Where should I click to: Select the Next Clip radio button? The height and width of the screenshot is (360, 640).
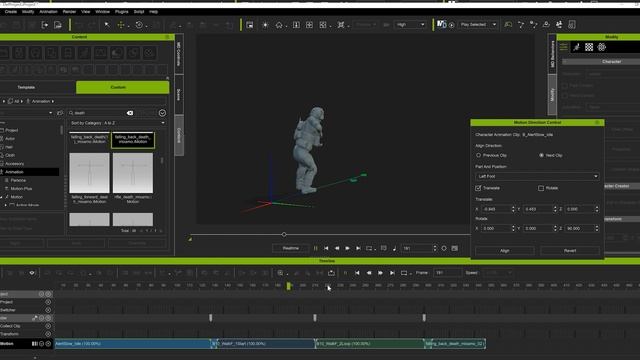click(542, 156)
